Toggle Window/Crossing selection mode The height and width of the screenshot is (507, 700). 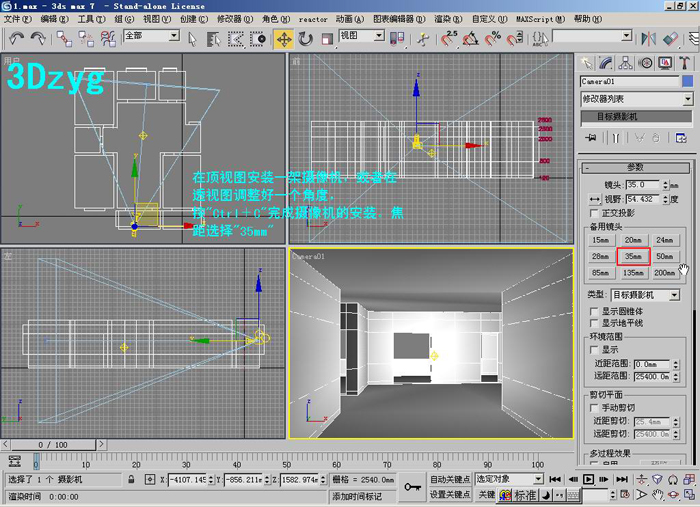258,39
